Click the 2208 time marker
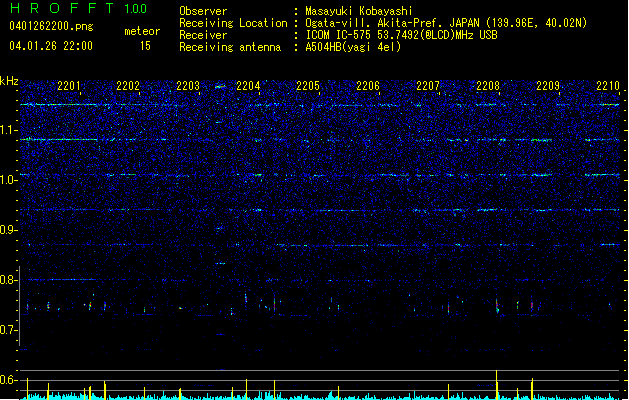629x400 pixels. (488, 85)
